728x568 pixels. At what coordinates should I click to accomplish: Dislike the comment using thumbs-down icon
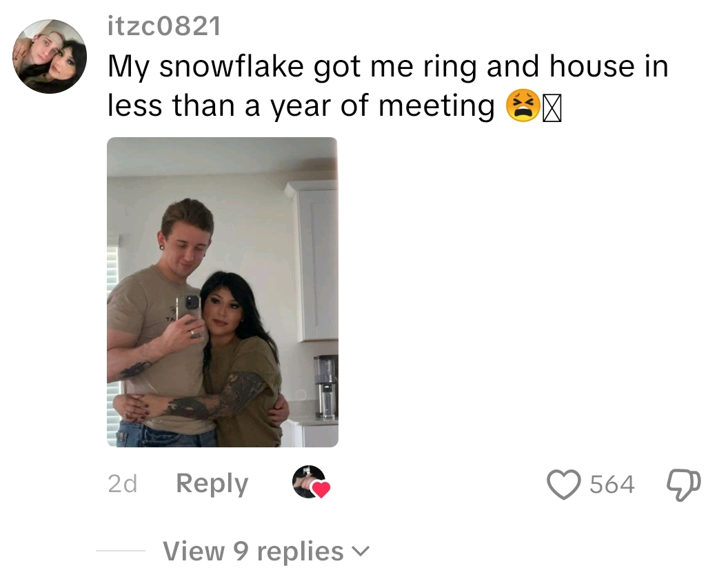coord(683,485)
